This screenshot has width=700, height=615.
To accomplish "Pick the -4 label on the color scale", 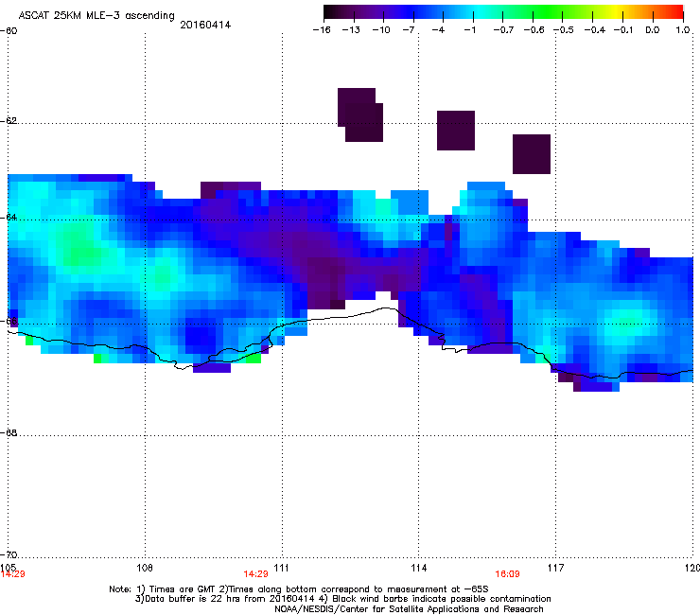I will (438, 30).
